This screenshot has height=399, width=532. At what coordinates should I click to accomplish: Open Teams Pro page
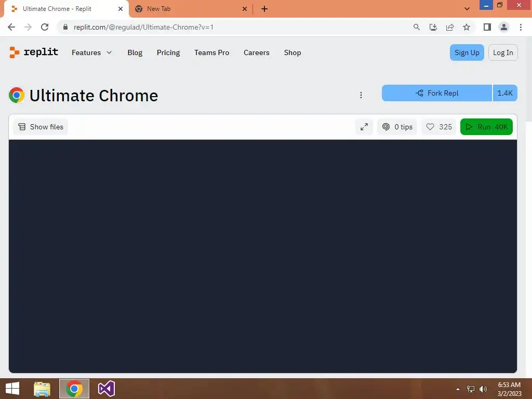pos(212,52)
